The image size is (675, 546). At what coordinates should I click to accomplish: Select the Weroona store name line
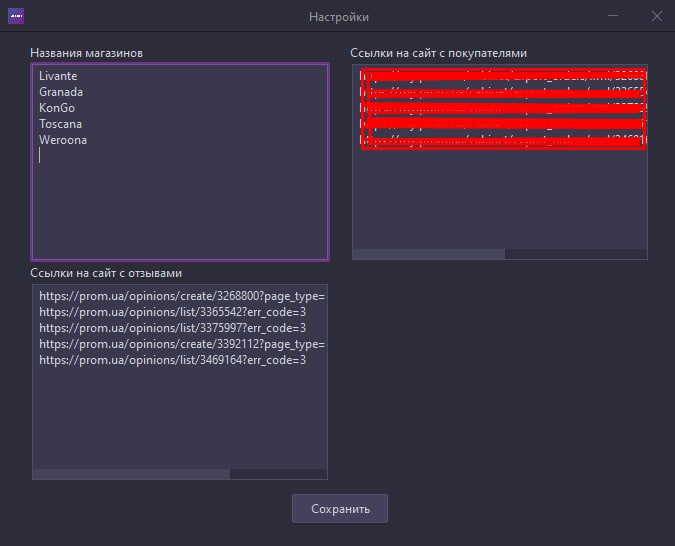(x=63, y=140)
